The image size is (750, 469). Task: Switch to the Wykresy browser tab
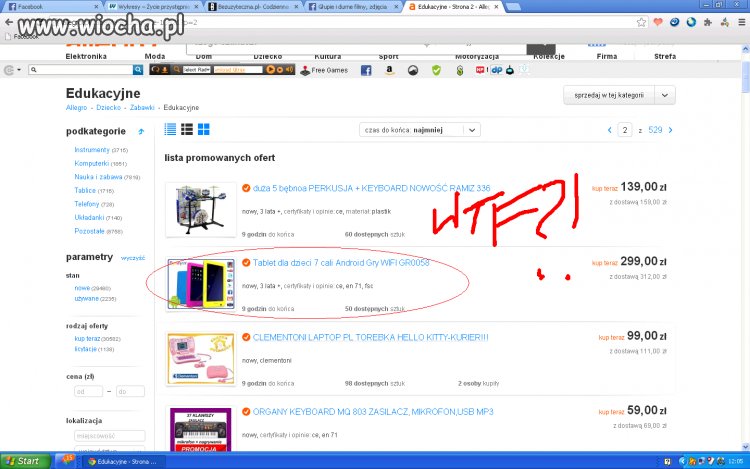coord(152,7)
